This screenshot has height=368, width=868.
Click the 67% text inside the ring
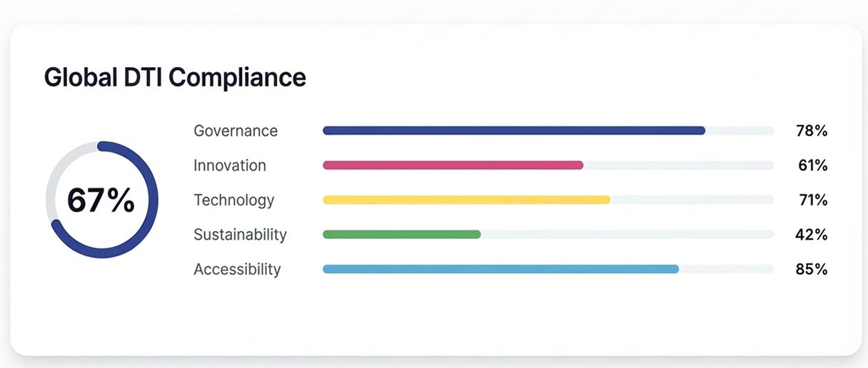[101, 200]
